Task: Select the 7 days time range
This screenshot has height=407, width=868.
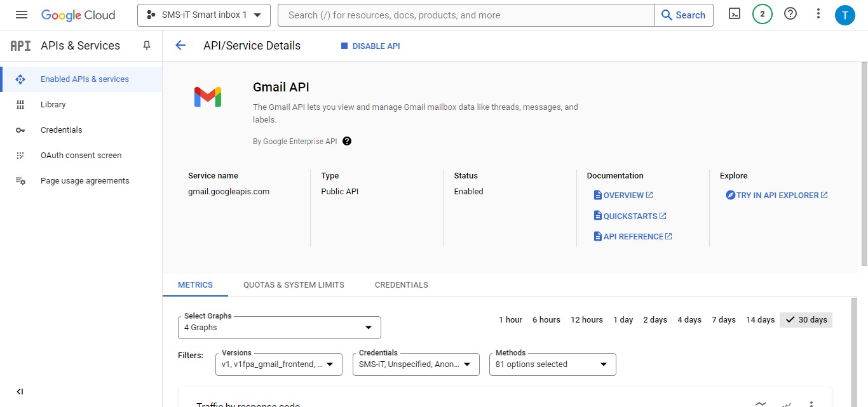Action: [723, 319]
